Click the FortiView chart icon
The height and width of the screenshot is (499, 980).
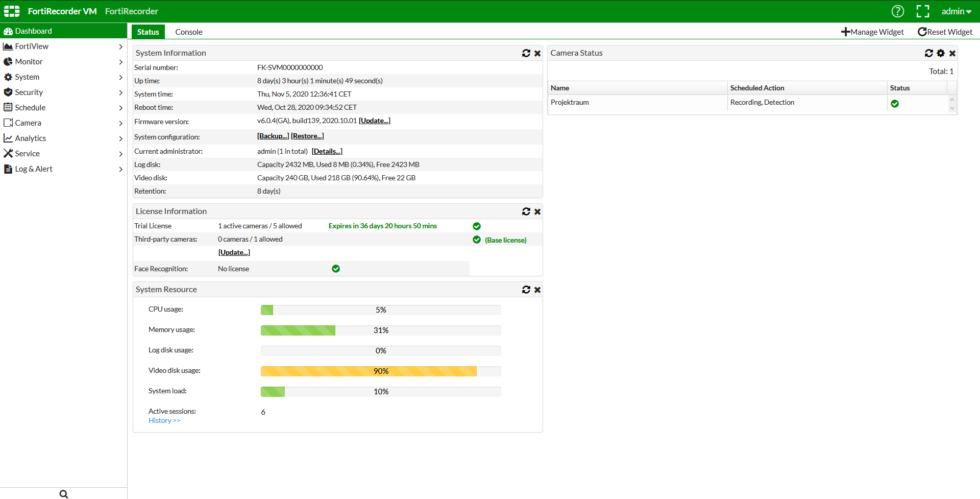(x=8, y=46)
